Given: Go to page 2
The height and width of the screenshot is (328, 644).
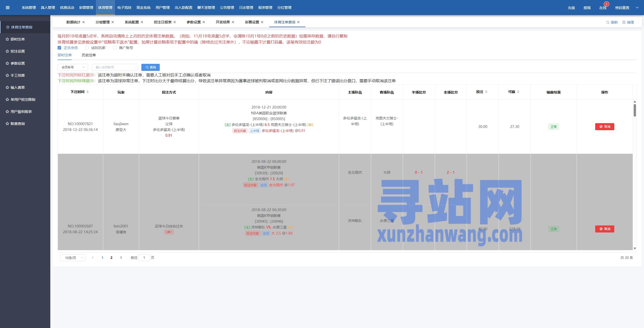Looking at the screenshot, I should click(x=111, y=258).
